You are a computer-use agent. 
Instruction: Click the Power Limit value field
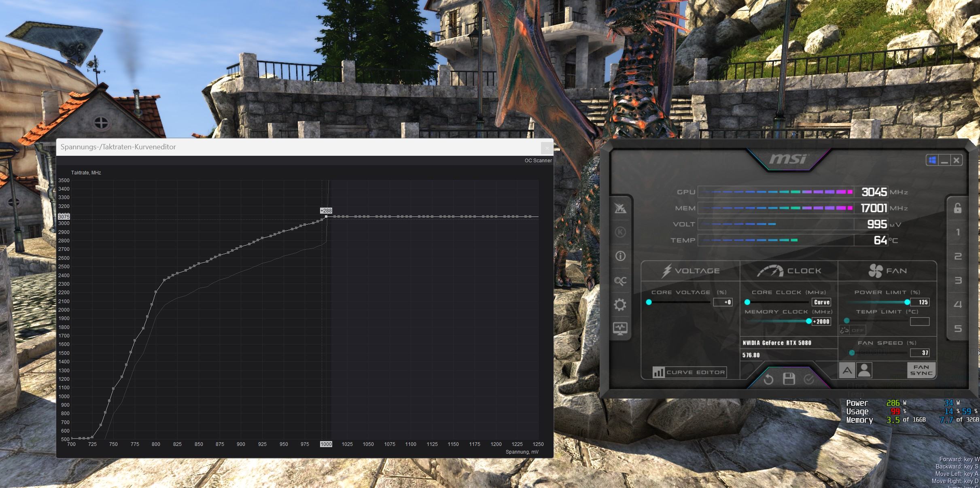click(x=919, y=302)
